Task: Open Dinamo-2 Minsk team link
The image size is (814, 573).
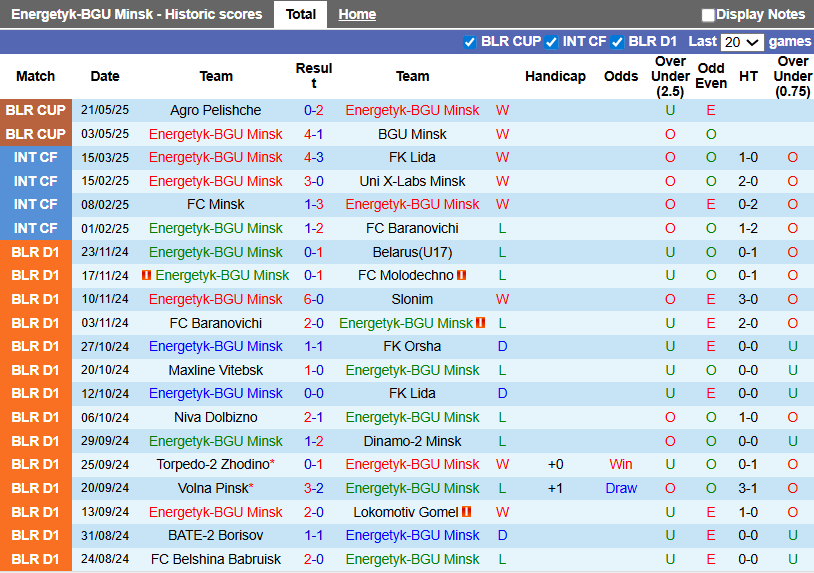Action: point(412,441)
